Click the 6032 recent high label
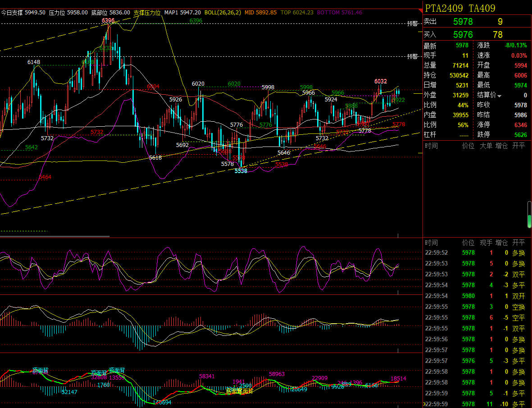532x408 pixels. point(380,82)
